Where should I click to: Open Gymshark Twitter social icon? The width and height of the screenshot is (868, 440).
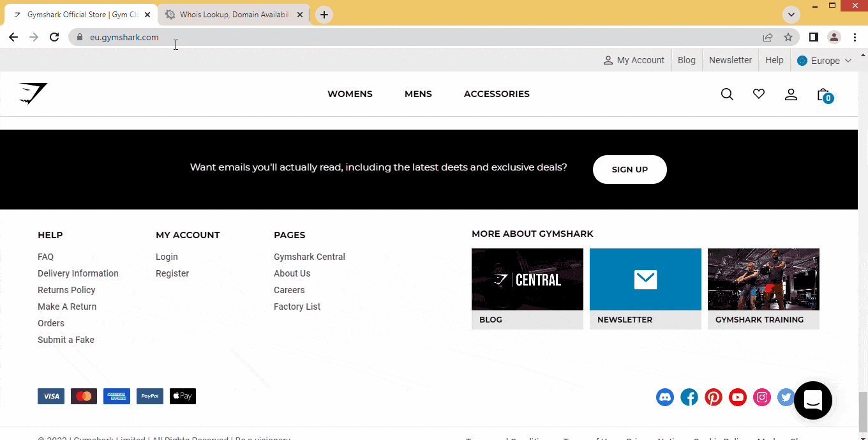click(786, 397)
